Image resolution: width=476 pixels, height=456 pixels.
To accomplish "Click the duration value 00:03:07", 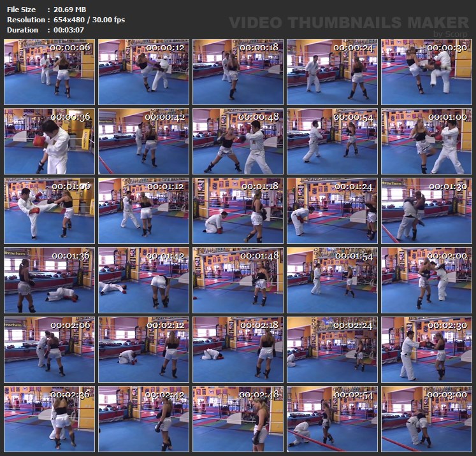I will (69, 30).
